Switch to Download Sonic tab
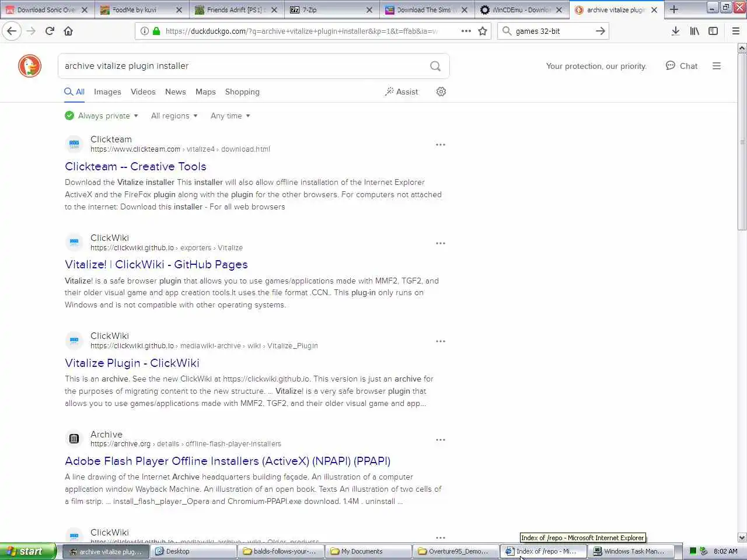 point(47,10)
